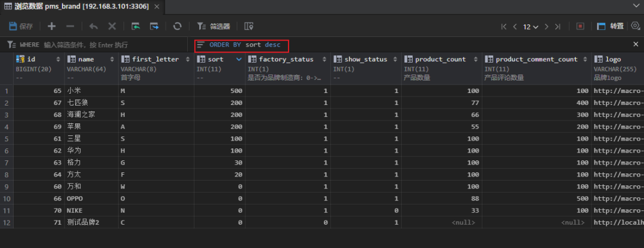Click the primary key icon in id header
The width and height of the screenshot is (644, 248).
point(20,59)
